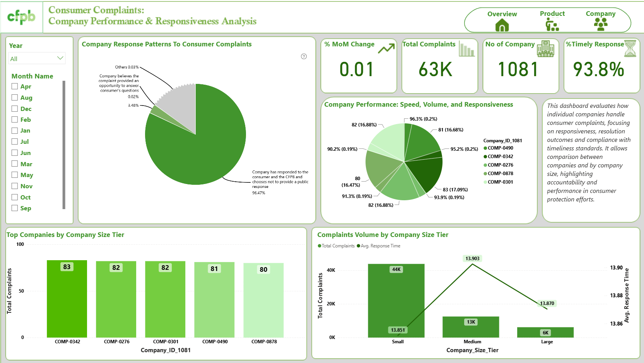Select the COMP-0342 bar showing 83
Image resolution: width=644 pixels, height=363 pixels.
67,299
